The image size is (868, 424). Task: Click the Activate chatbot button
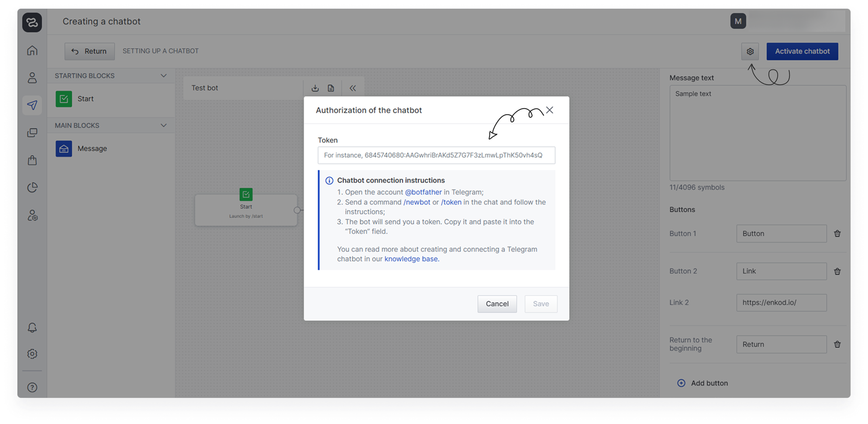click(x=802, y=51)
